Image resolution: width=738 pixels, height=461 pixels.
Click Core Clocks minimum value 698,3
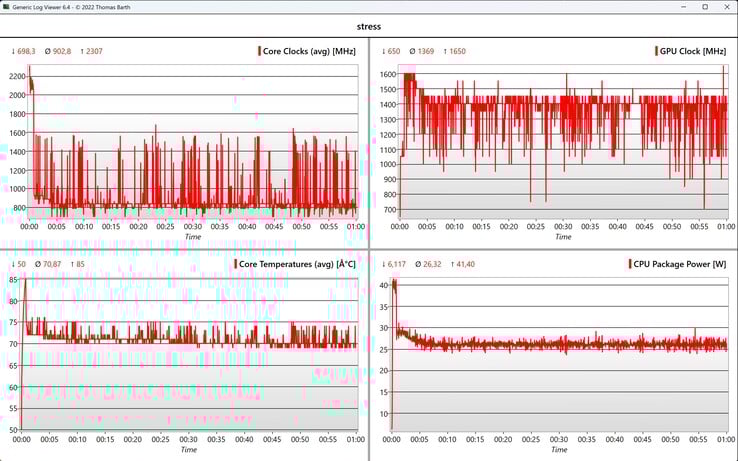pyautogui.click(x=26, y=51)
